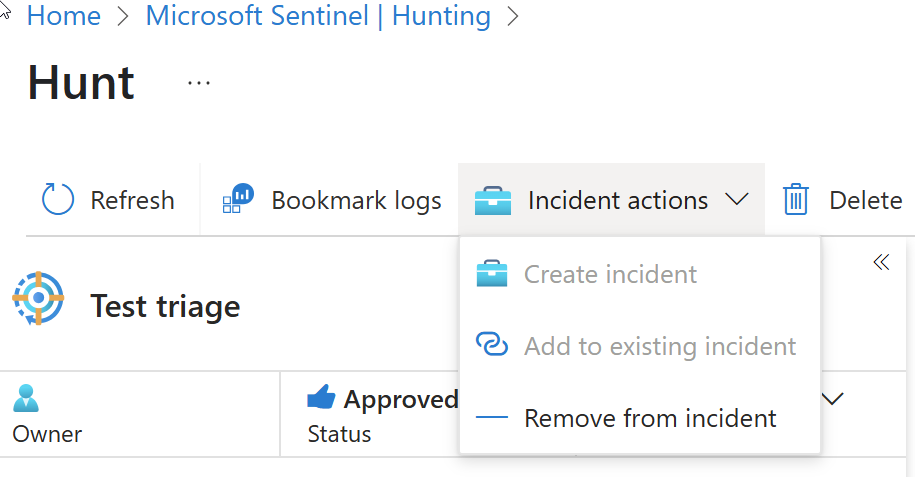This screenshot has height=477, width=915.
Task: Click the Delete label
Action: [x=866, y=200]
